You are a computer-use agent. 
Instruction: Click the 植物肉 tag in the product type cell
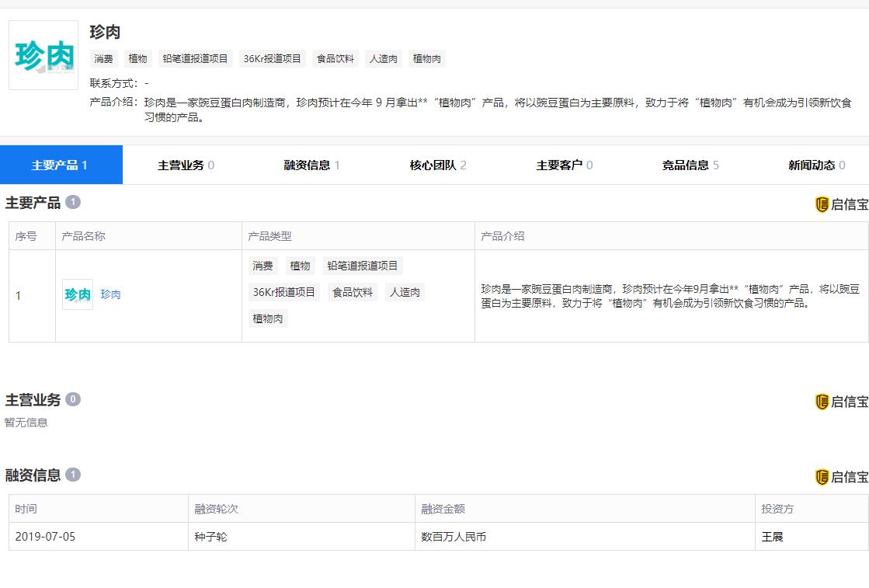268,318
